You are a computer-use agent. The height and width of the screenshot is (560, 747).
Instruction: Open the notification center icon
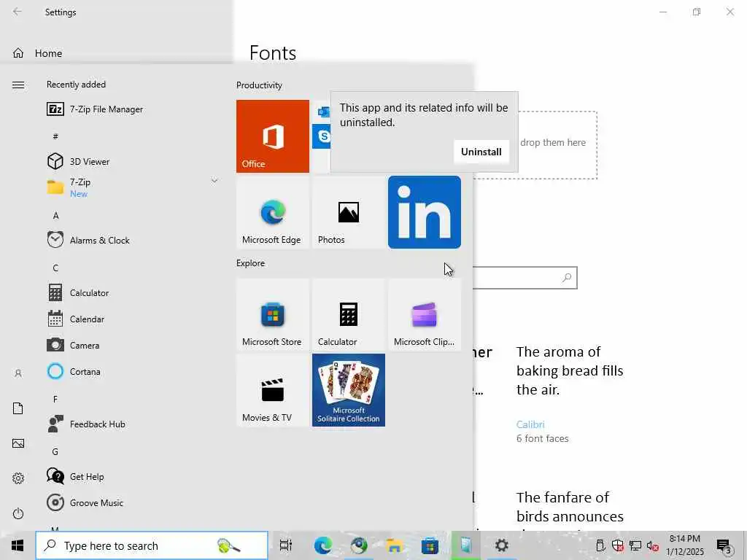coord(724,546)
